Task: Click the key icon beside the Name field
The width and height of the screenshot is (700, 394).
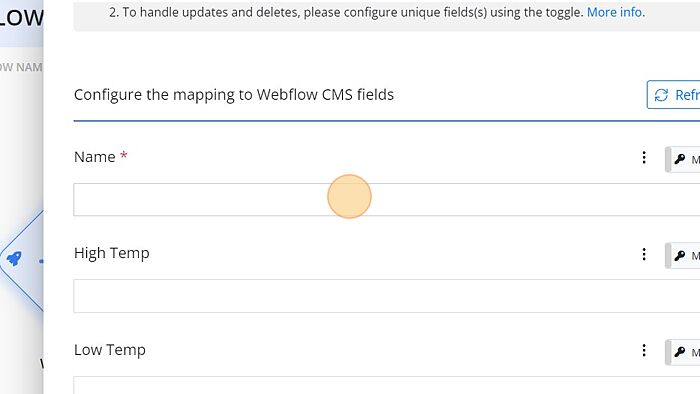Action: point(679,159)
